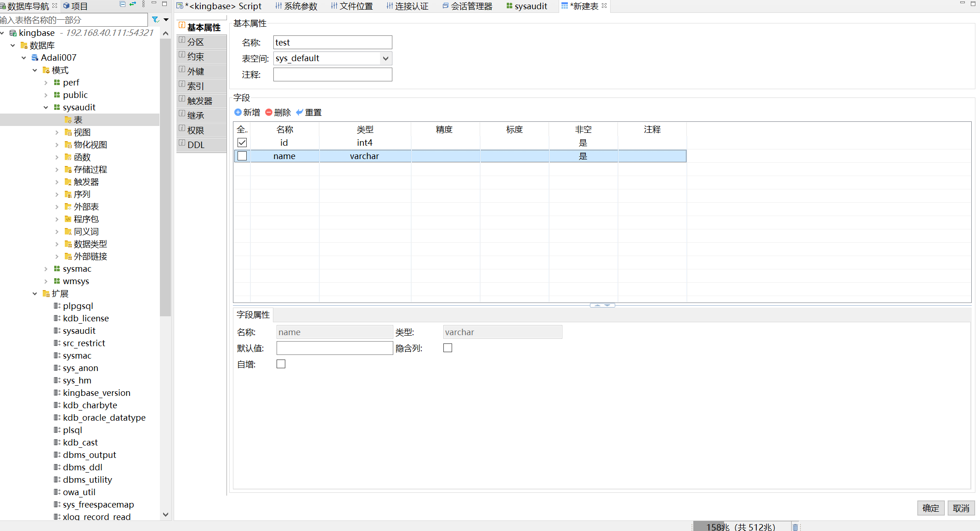Toggle the 隐含列 hidden column checkbox
Screen dimensions: 980x531
tap(447, 348)
